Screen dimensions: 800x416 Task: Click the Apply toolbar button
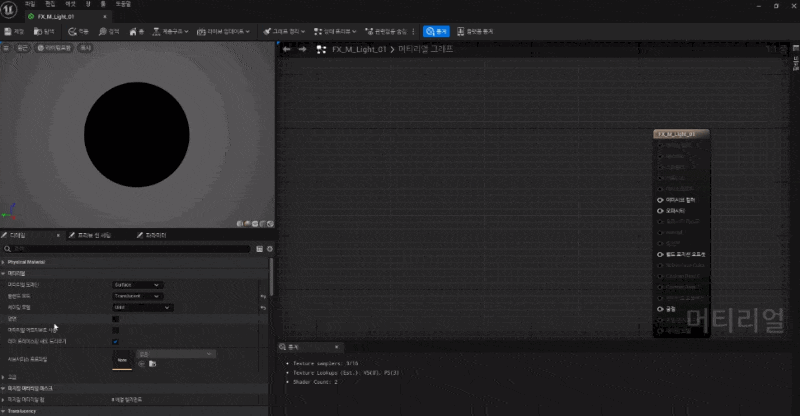point(80,32)
